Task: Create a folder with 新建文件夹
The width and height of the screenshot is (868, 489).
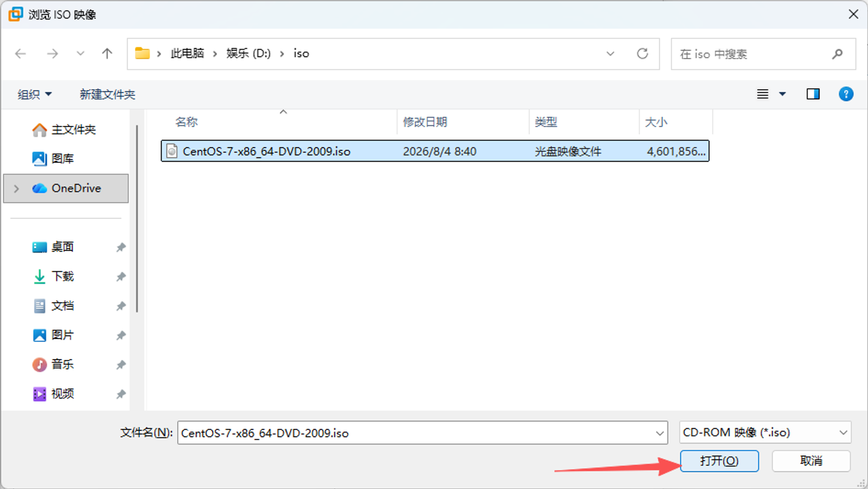Action: (107, 94)
